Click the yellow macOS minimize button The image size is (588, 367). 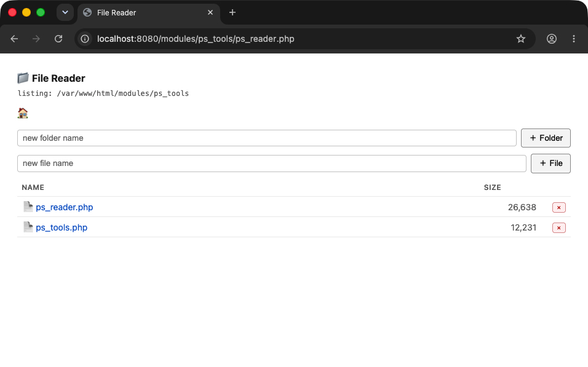[x=26, y=12]
